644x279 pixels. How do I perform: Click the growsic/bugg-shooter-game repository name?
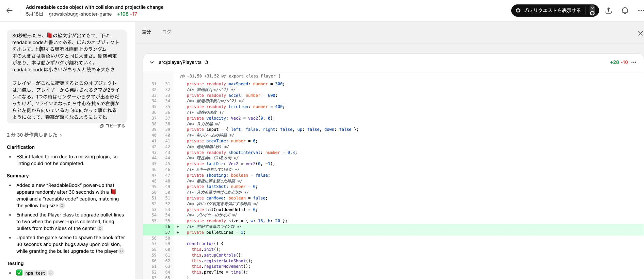coord(80,14)
